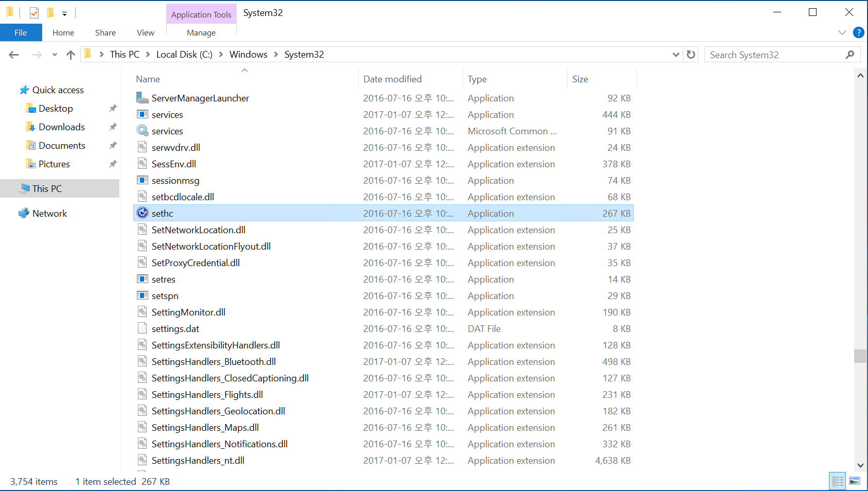Screen dimensions: 868x491
Task: Click the New folder icon in title bar
Action: [50, 13]
